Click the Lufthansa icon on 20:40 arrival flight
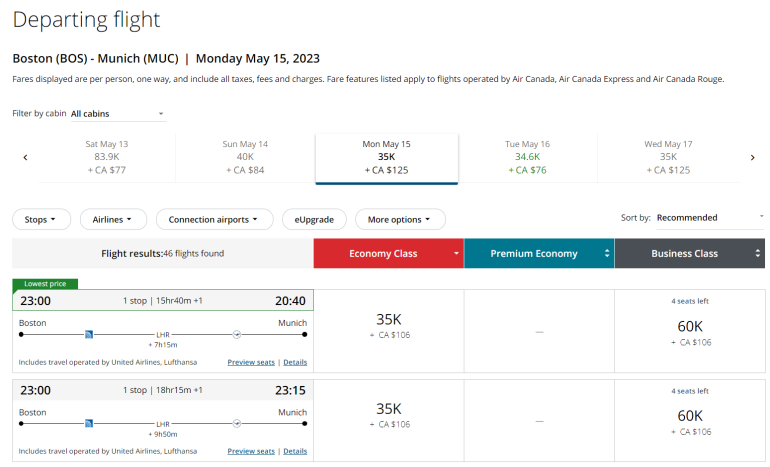770x467 pixels. [237, 334]
